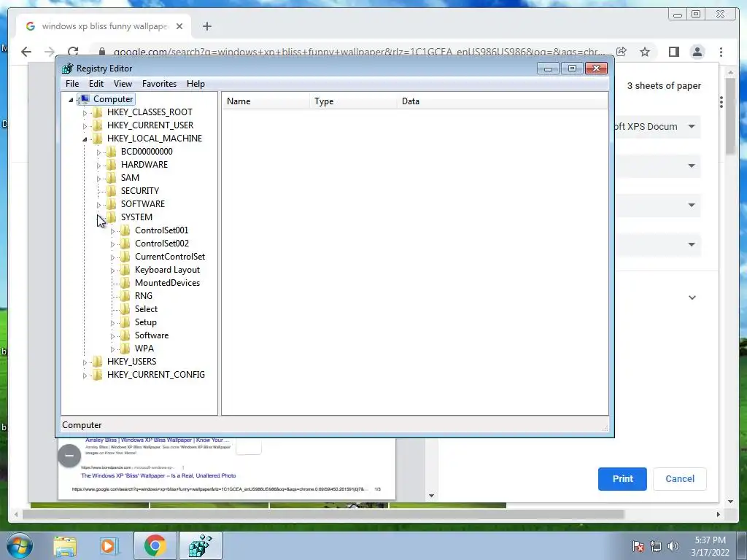Select the SYSTEM key label

pyautogui.click(x=136, y=217)
